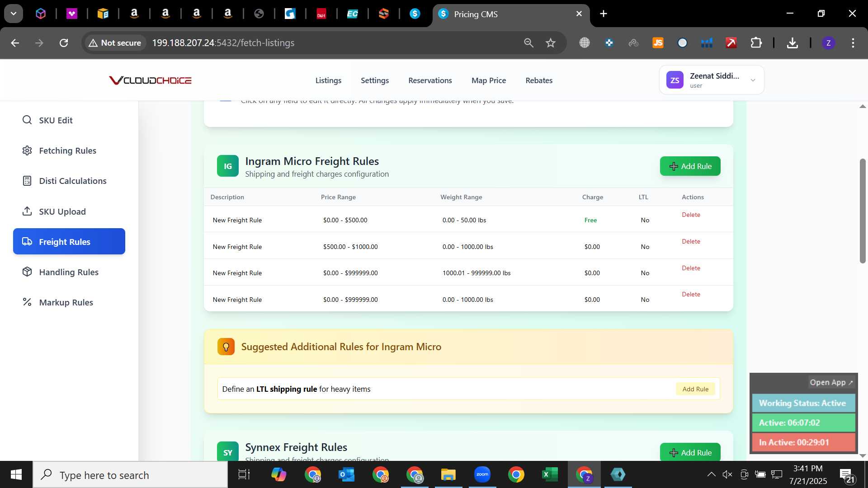Screen dimensions: 868x488
Task: Click the lightbulb suggestion icon
Action: (x=226, y=347)
